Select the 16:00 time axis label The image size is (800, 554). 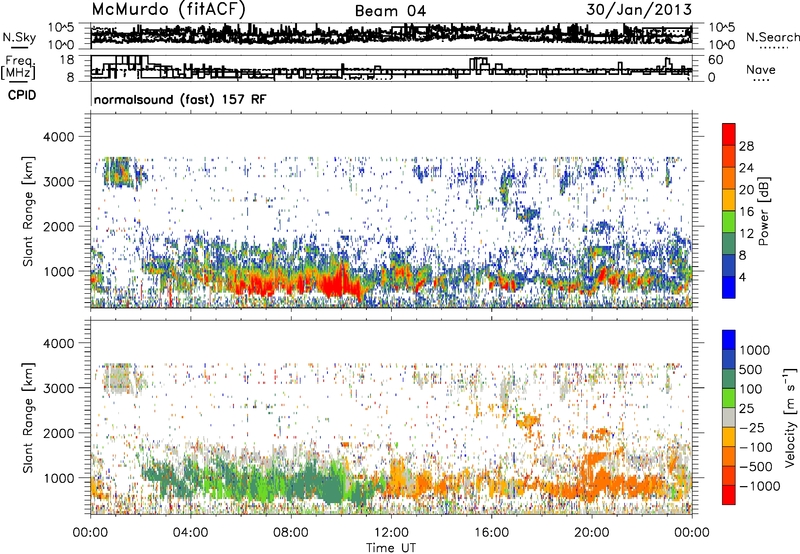(x=491, y=533)
